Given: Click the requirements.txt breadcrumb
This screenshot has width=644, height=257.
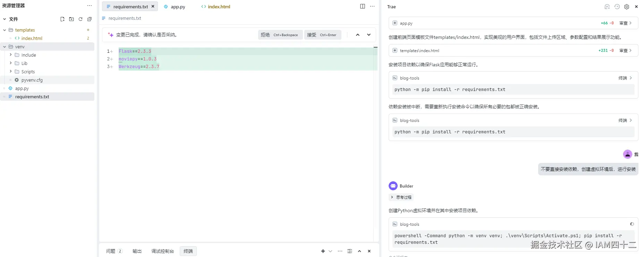Looking at the screenshot, I should point(125,18).
